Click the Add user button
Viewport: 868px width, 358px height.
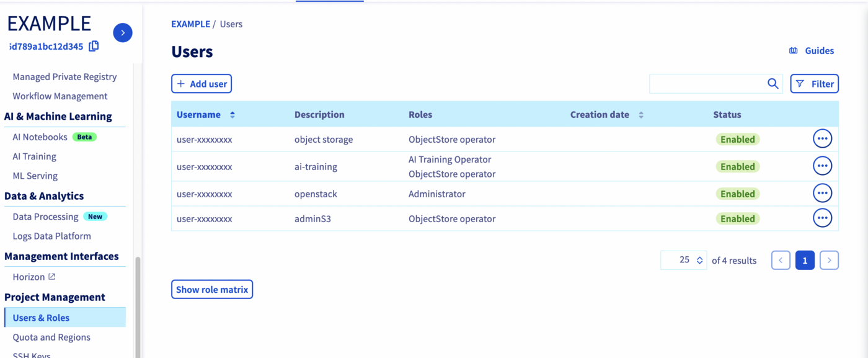tap(201, 83)
